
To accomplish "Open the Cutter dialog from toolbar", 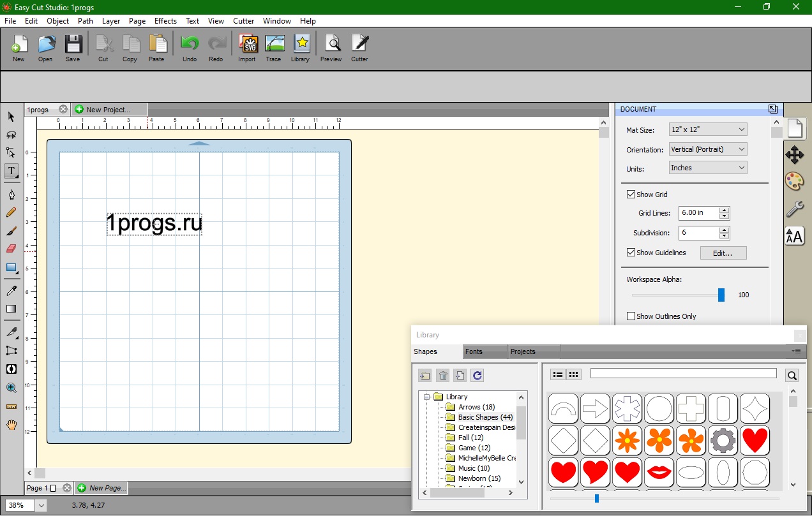I will 359,48.
